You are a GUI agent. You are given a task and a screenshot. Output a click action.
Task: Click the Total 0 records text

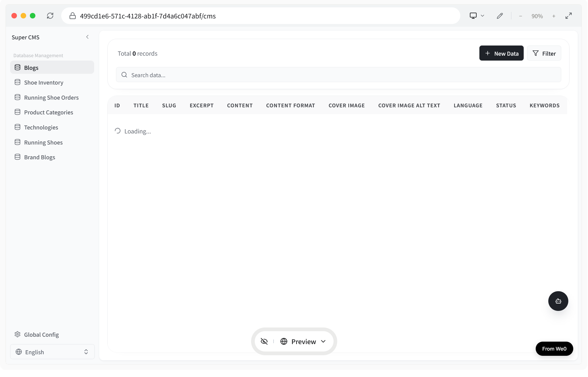click(138, 54)
